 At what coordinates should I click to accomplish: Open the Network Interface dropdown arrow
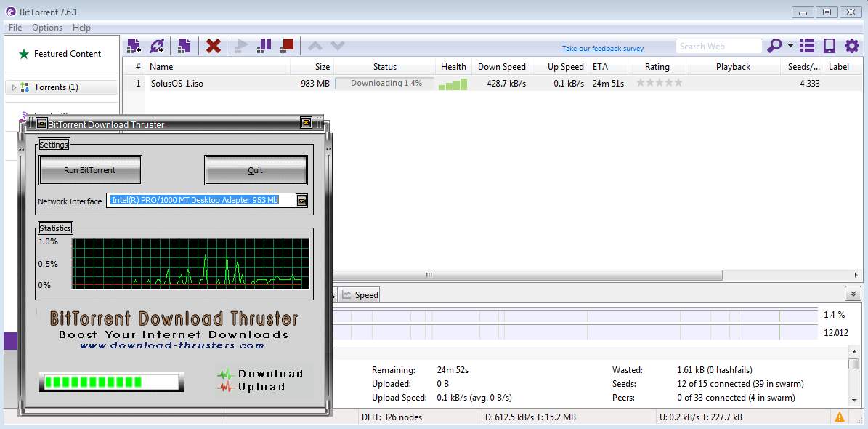302,201
